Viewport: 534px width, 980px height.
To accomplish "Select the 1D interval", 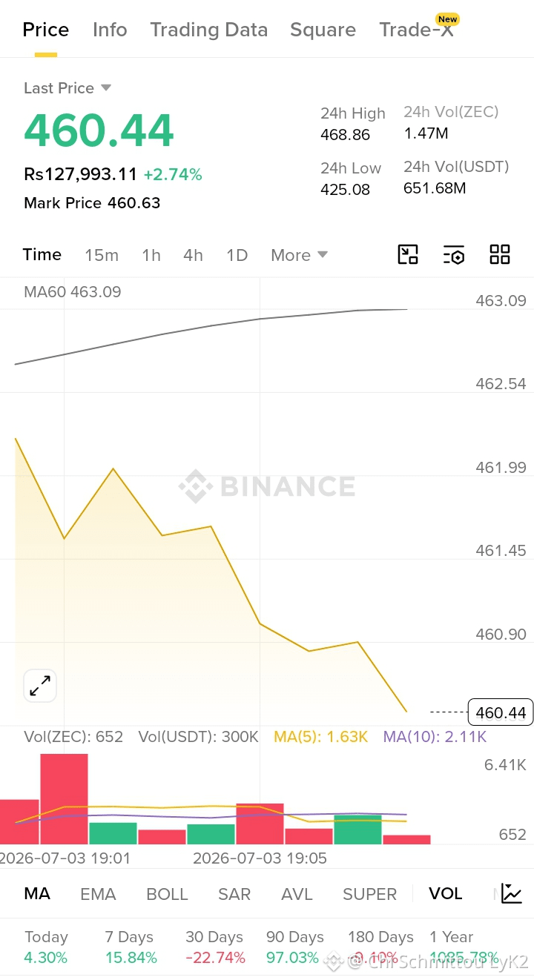I will click(x=237, y=255).
